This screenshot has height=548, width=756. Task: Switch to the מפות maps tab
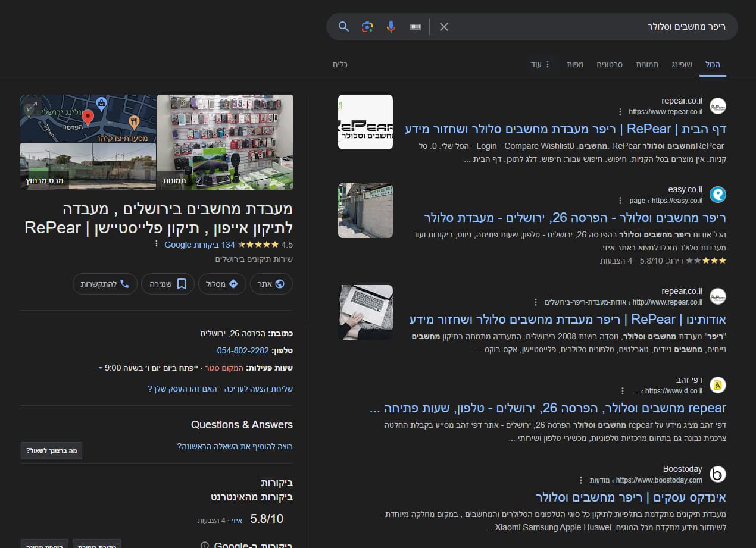coord(575,64)
